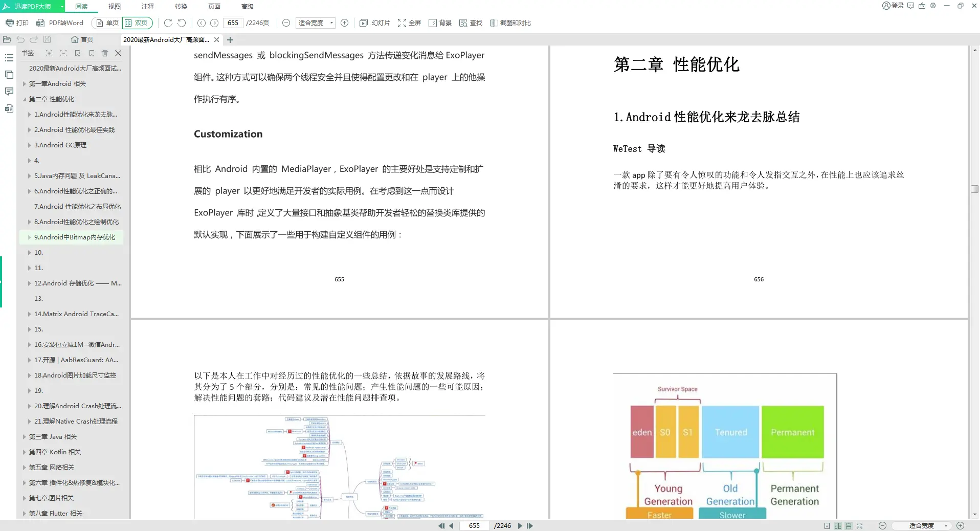Click the 登录 login button

(x=893, y=6)
